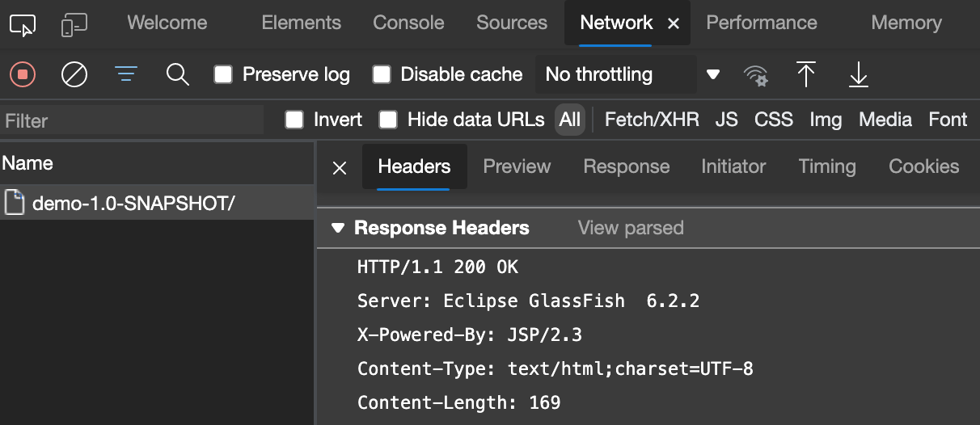The width and height of the screenshot is (980, 425).
Task: Open the No throttling dropdown
Action: coord(630,75)
